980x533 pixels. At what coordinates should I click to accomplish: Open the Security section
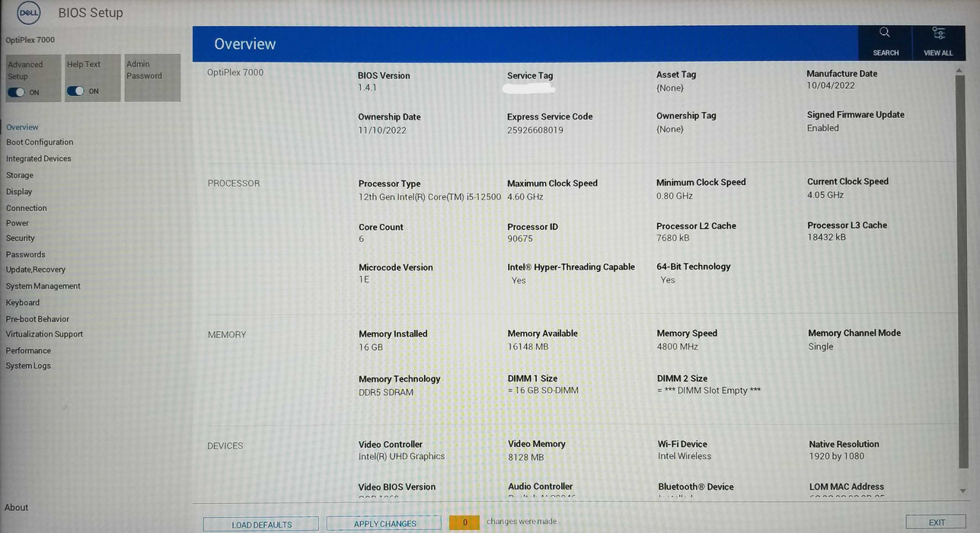pyautogui.click(x=21, y=238)
